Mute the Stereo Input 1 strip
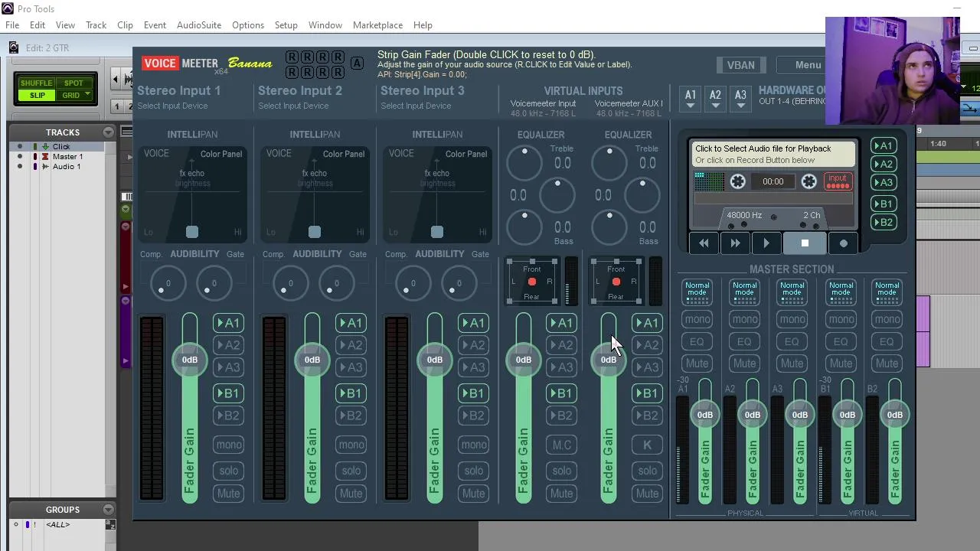Image resolution: width=980 pixels, height=551 pixels. 228,494
